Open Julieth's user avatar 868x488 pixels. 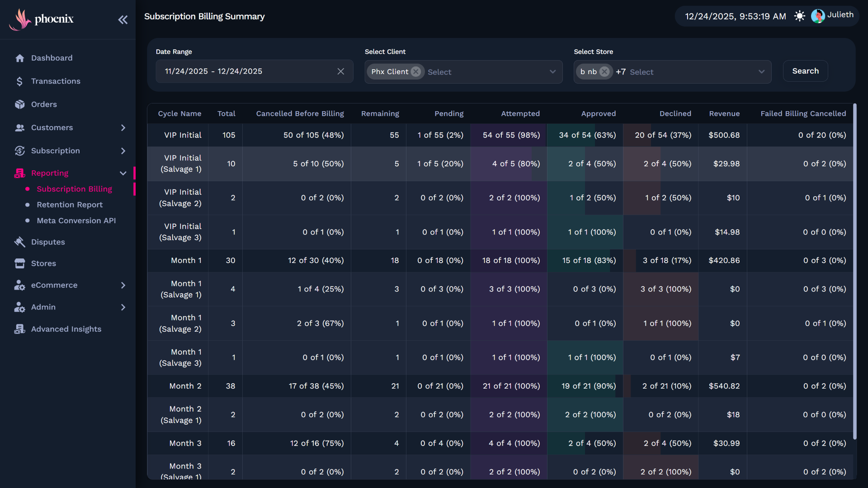click(817, 16)
